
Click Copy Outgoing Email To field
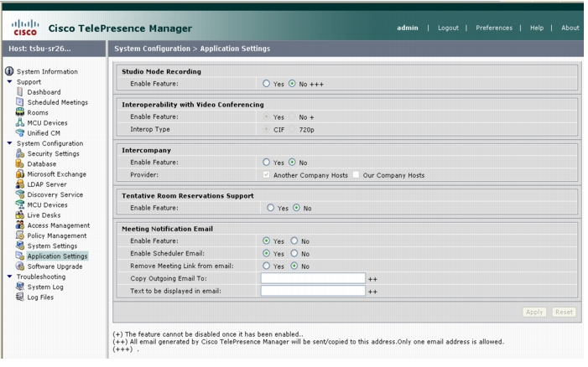coord(313,278)
